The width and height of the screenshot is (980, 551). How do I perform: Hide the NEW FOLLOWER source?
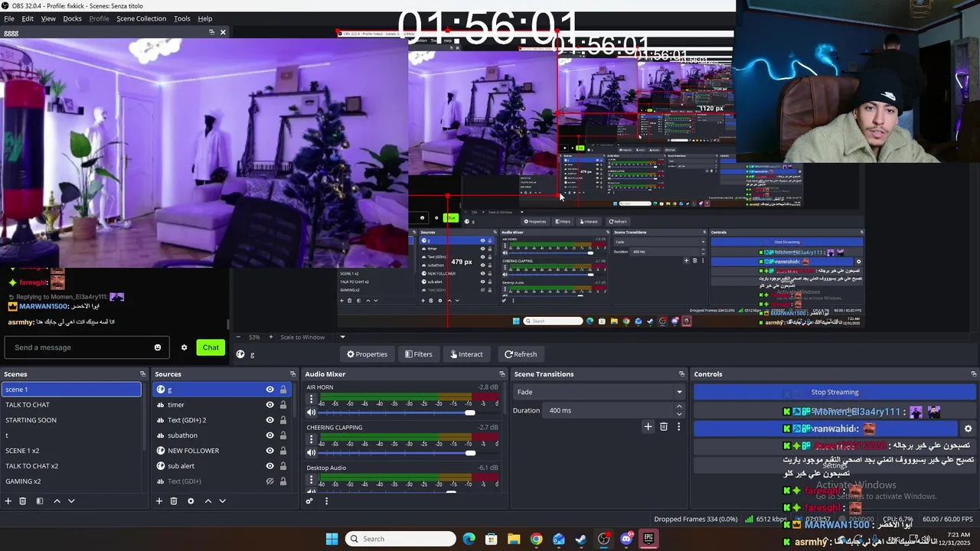pyautogui.click(x=269, y=451)
